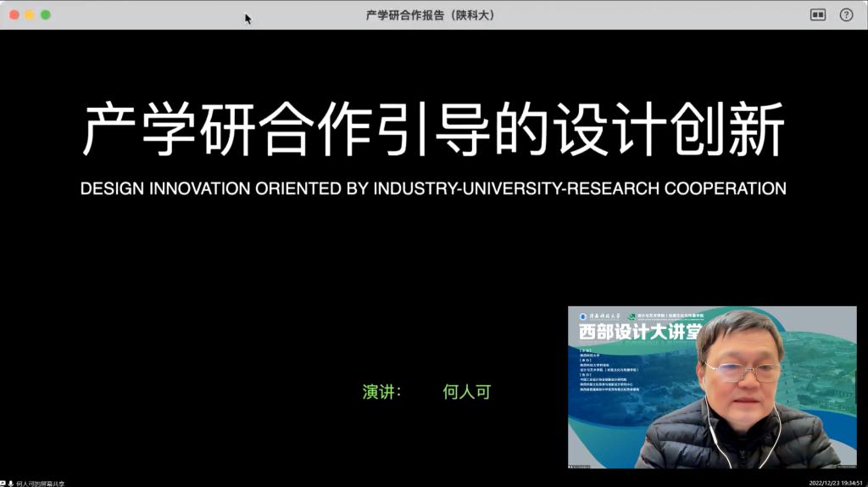Click the green 演讲： label on the slide

[x=381, y=392]
